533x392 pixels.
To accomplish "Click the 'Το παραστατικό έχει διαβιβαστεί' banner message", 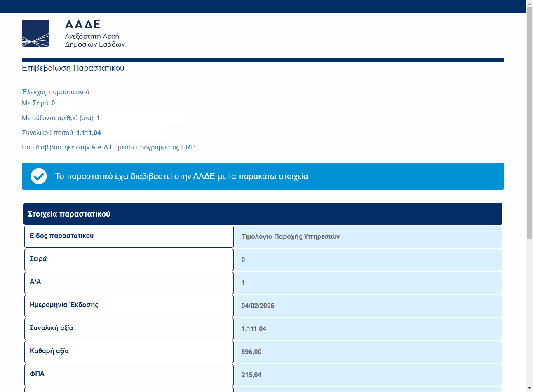I will click(182, 176).
